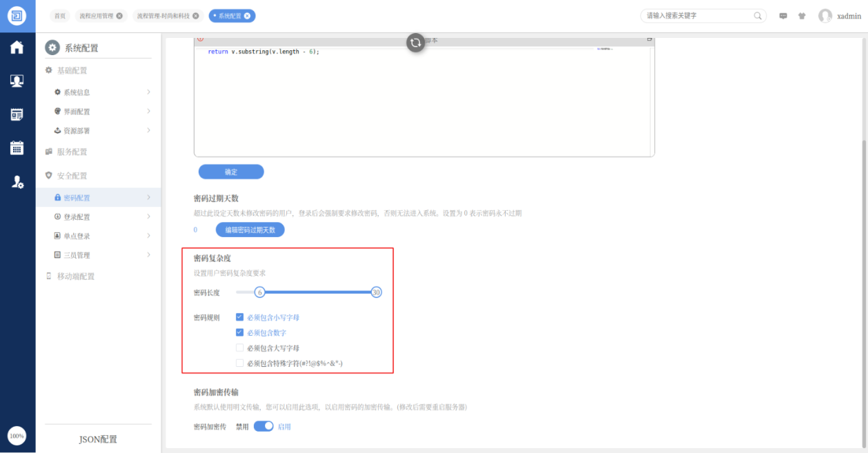Click the circular refresh icon above script editor
The height and width of the screenshot is (453, 868).
coord(415,42)
